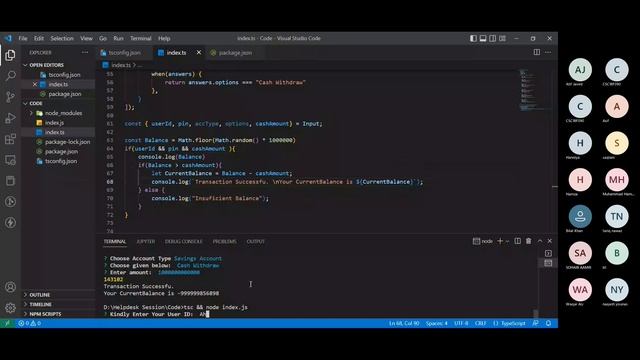
Task: Open tsconfig.json in the CODE folder tree
Action: click(x=61, y=161)
